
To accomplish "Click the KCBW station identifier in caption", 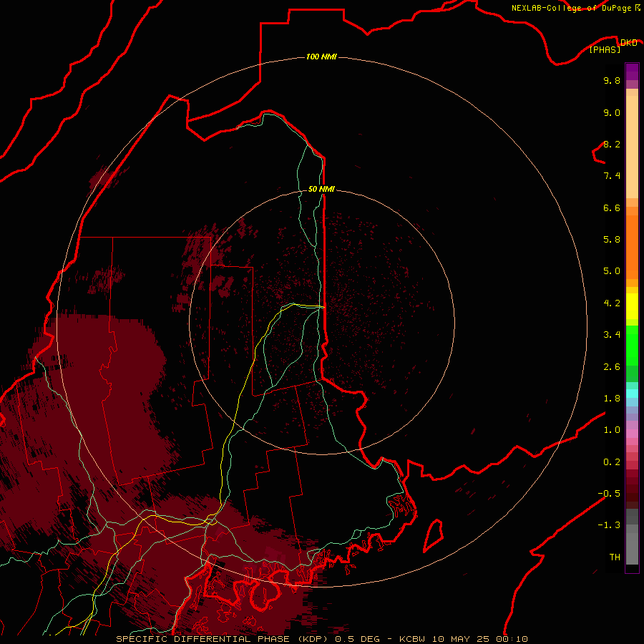I will (412, 639).
